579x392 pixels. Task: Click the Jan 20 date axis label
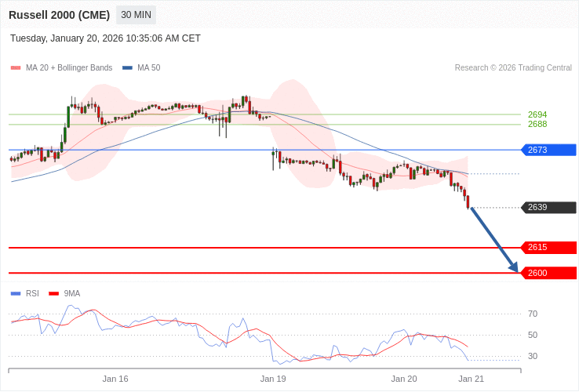[x=404, y=379]
